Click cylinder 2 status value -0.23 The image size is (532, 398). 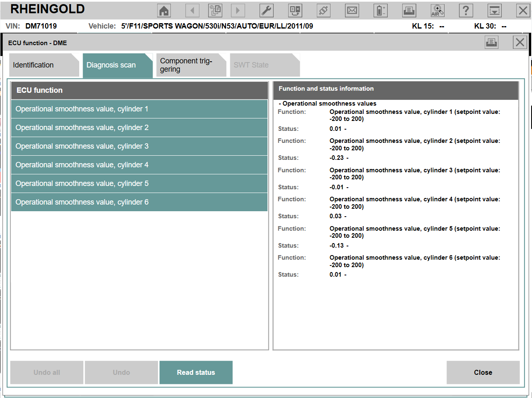tap(337, 158)
